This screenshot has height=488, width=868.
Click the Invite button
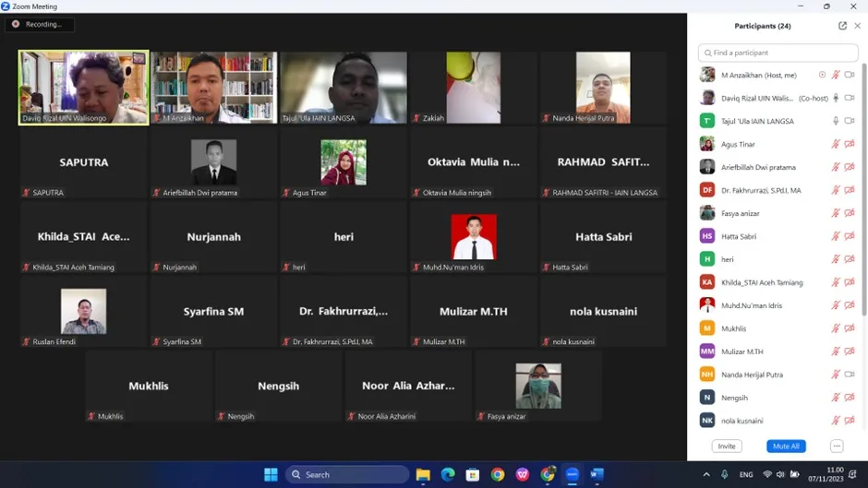(x=727, y=446)
